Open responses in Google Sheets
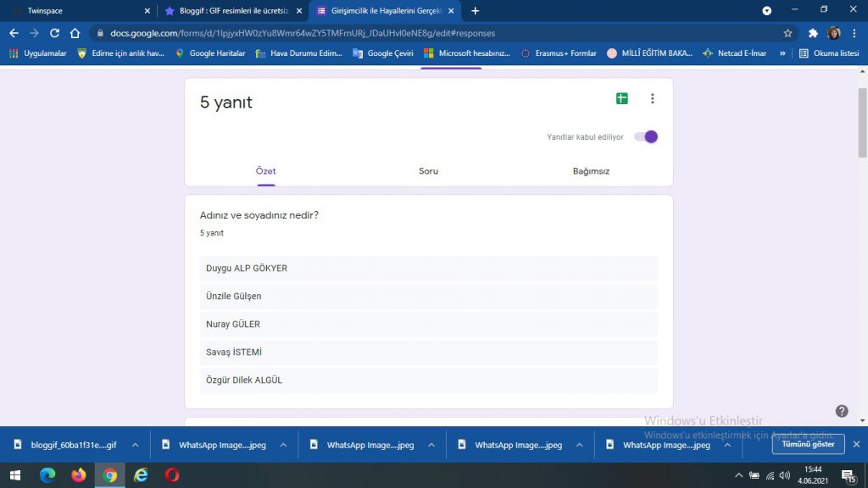868x488 pixels. (x=621, y=98)
